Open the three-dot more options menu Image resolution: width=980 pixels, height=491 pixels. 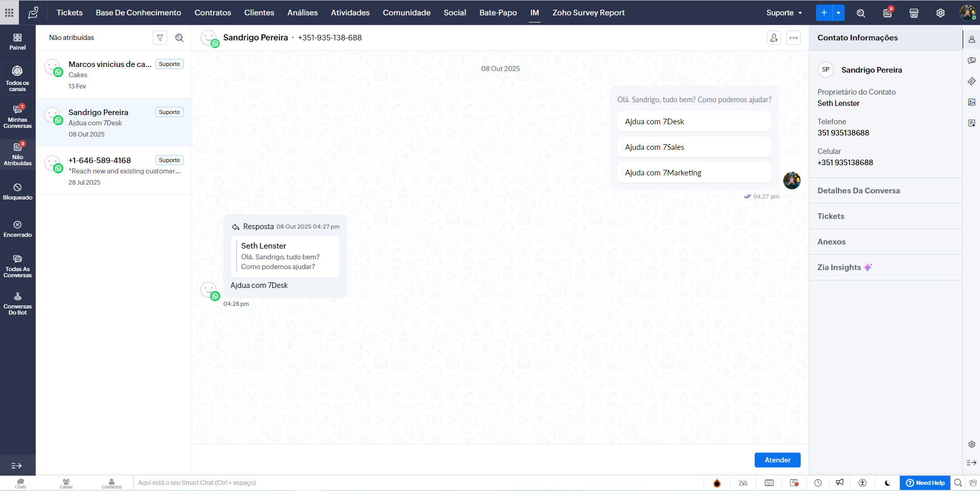[794, 38]
